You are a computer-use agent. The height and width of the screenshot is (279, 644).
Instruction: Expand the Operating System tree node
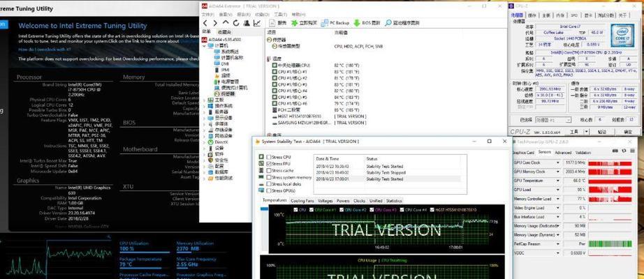tap(205, 106)
